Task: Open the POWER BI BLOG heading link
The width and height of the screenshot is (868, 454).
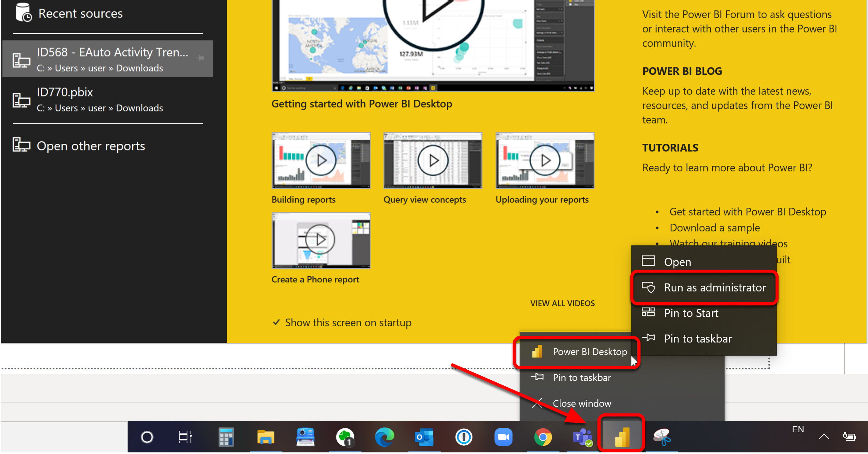Action: click(x=682, y=71)
